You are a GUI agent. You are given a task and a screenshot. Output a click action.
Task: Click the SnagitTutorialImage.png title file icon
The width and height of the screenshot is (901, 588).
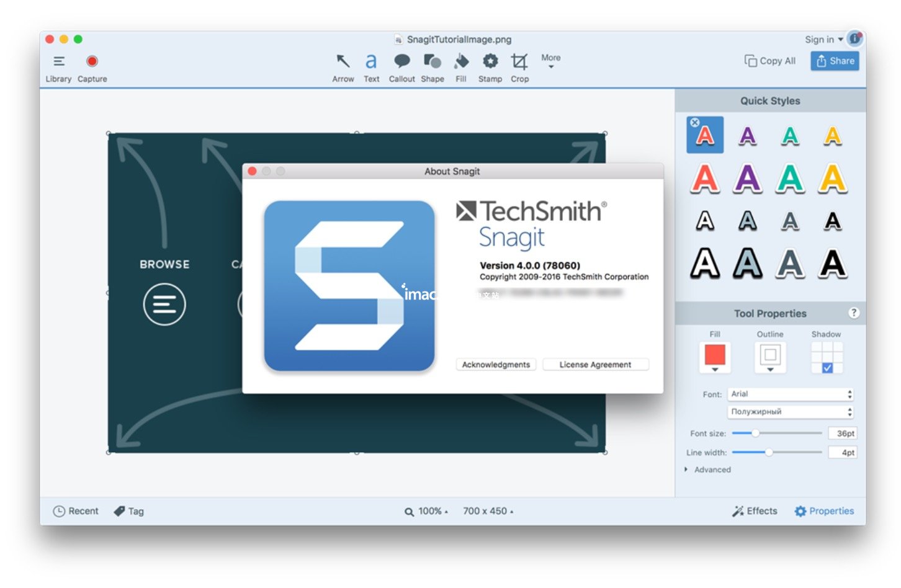(398, 40)
